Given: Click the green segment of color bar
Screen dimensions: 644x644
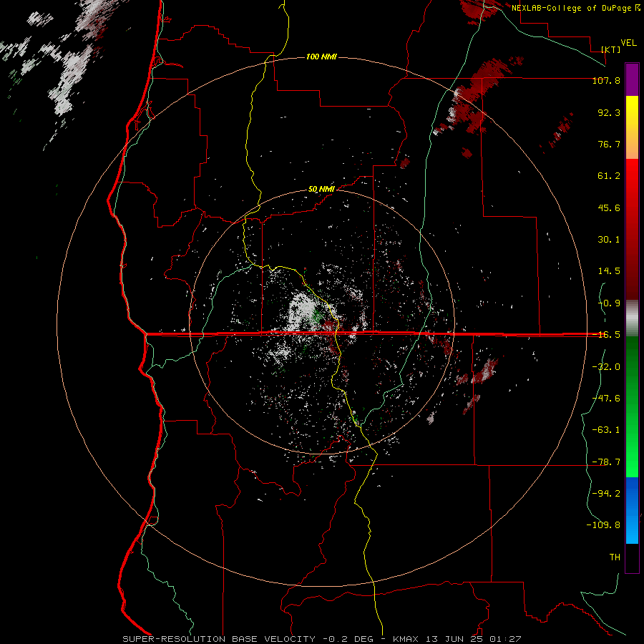Looking at the screenshot, I should [632, 406].
